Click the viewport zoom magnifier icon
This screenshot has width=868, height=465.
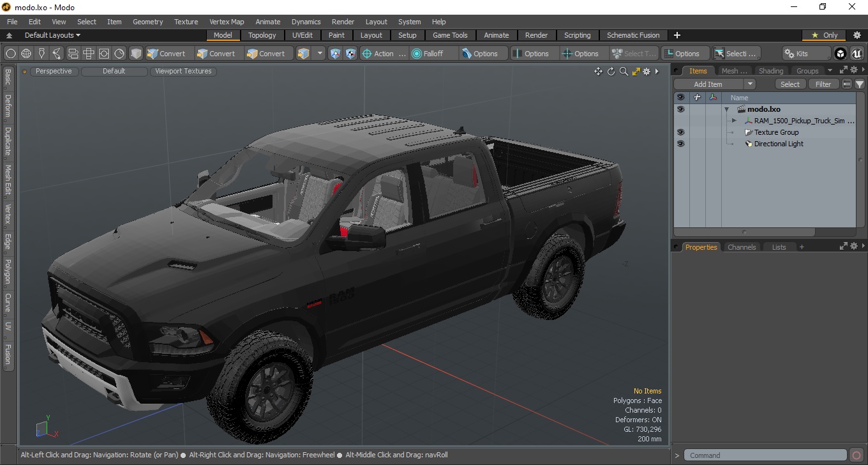coord(624,72)
